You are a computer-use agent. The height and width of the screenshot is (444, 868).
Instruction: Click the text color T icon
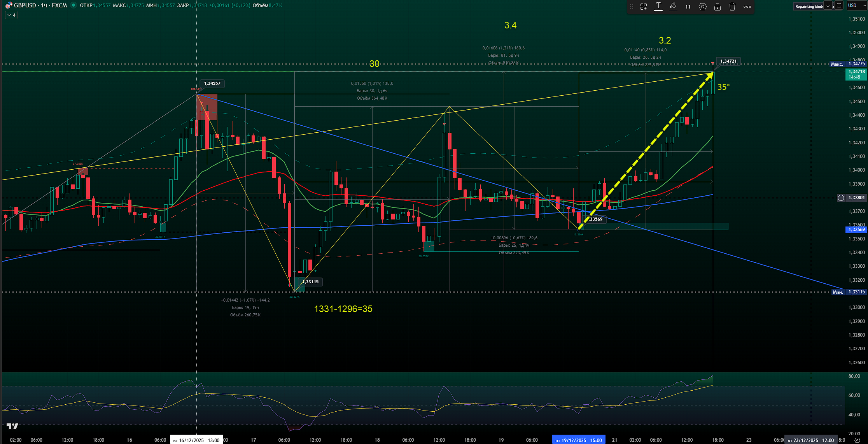tap(658, 6)
